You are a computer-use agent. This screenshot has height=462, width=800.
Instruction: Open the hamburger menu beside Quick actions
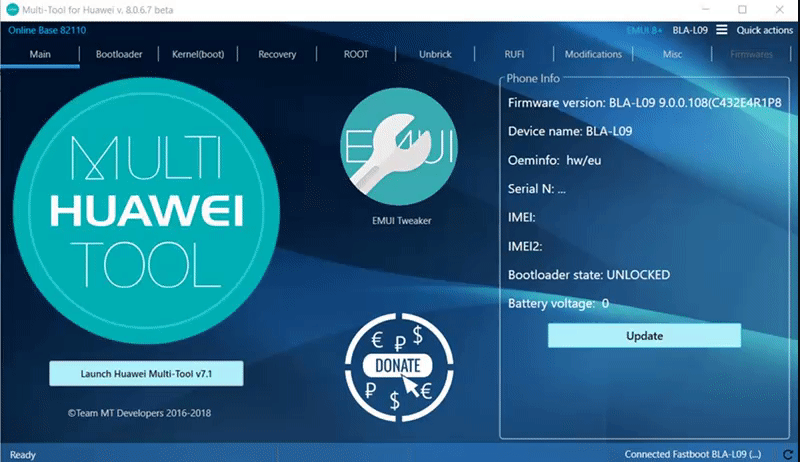(x=721, y=30)
